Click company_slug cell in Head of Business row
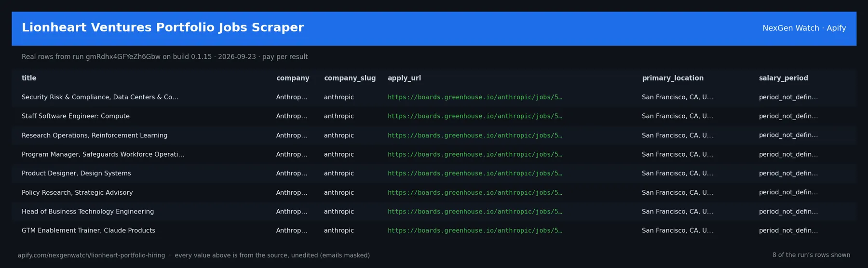 (339, 212)
